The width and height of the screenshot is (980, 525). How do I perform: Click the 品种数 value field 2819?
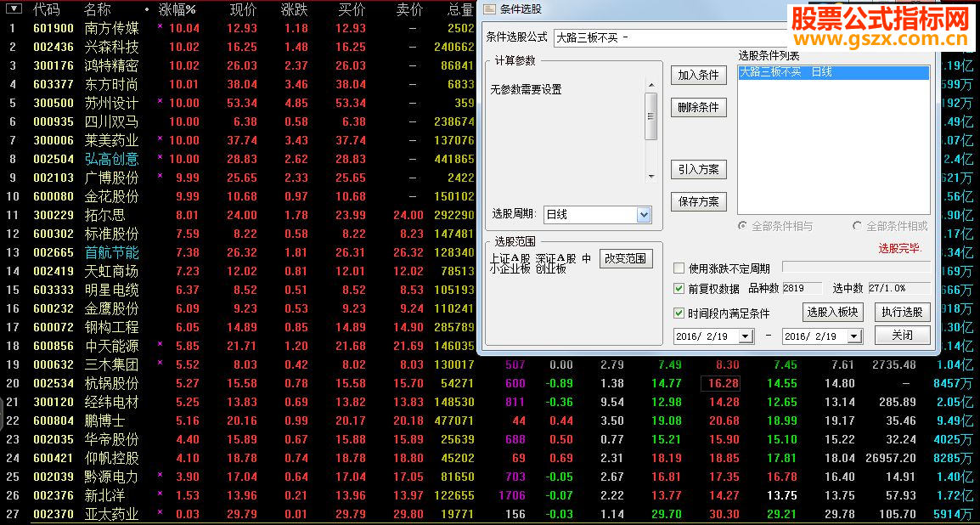[803, 289]
